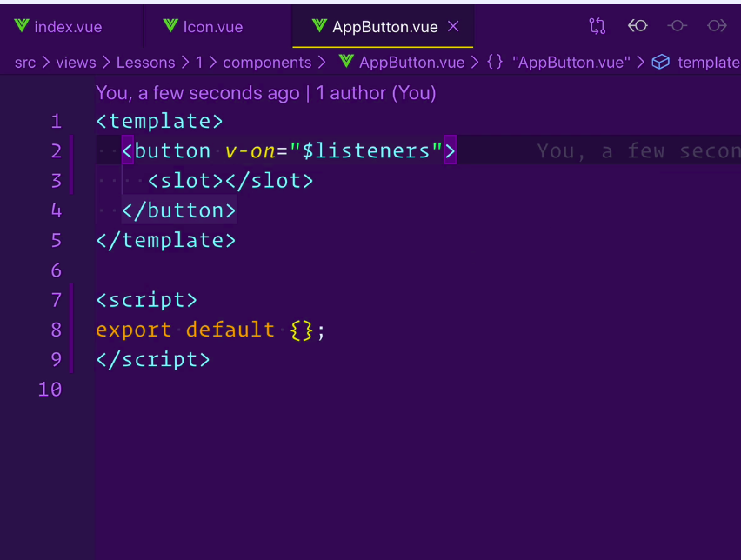The height and width of the screenshot is (560, 741).
Task: Open the compare changes icon
Action: point(597,26)
